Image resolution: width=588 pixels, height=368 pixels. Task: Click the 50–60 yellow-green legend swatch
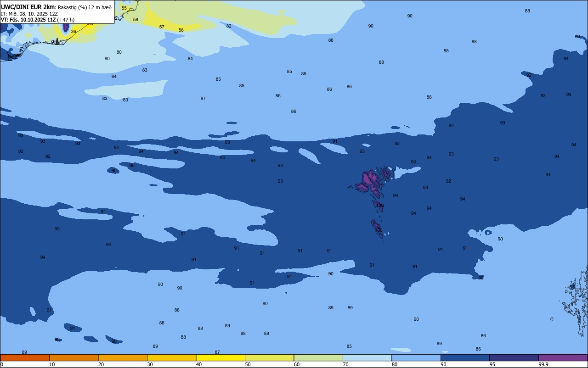(x=269, y=357)
